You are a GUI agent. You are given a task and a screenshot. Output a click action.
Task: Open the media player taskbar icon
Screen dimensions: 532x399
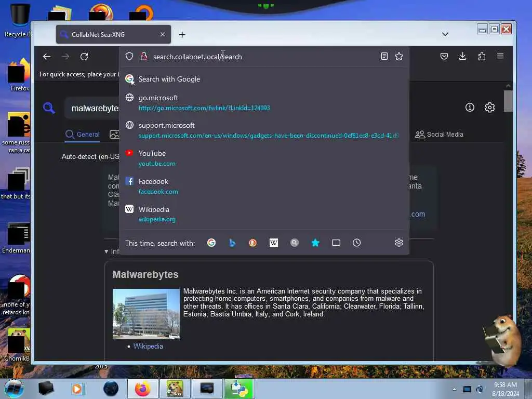pyautogui.click(x=77, y=389)
